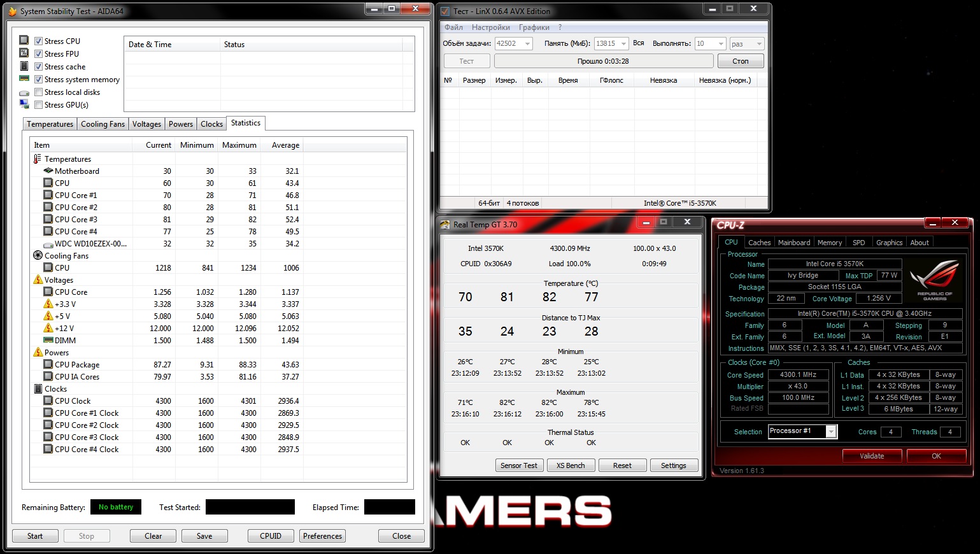980x554 pixels.
Task: Switch to the Cooling Fans tab
Action: 103,124
